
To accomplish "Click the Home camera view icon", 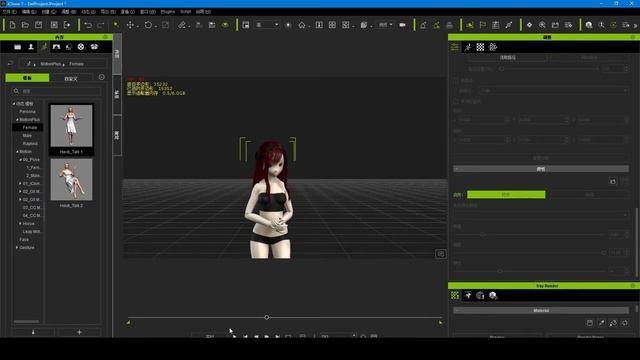I will pyautogui.click(x=302, y=25).
